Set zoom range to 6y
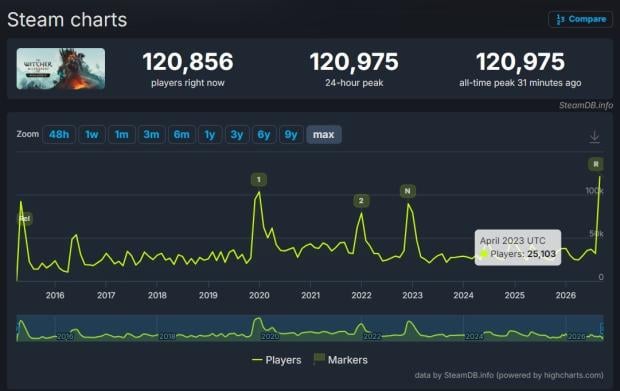This screenshot has height=391, width=620. (264, 134)
